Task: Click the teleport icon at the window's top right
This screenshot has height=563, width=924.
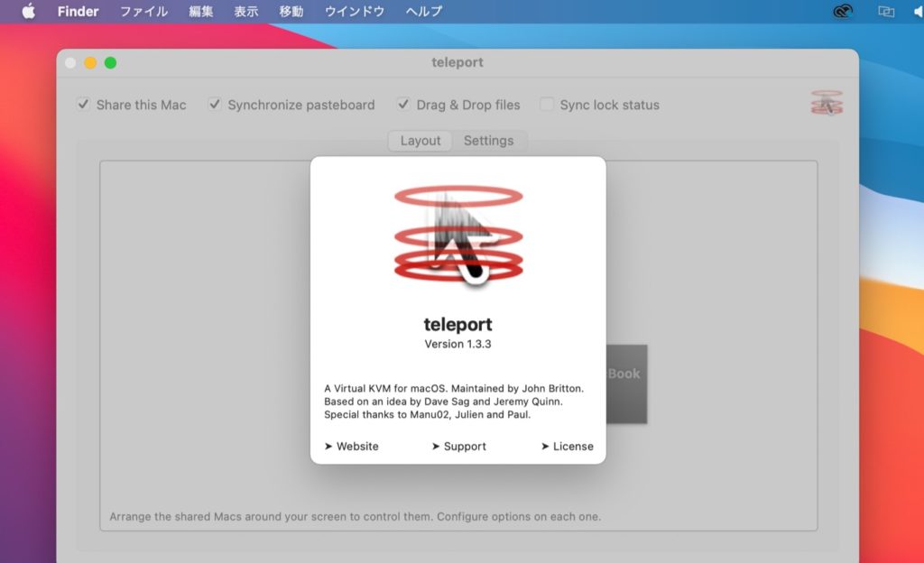Action: pos(827,104)
